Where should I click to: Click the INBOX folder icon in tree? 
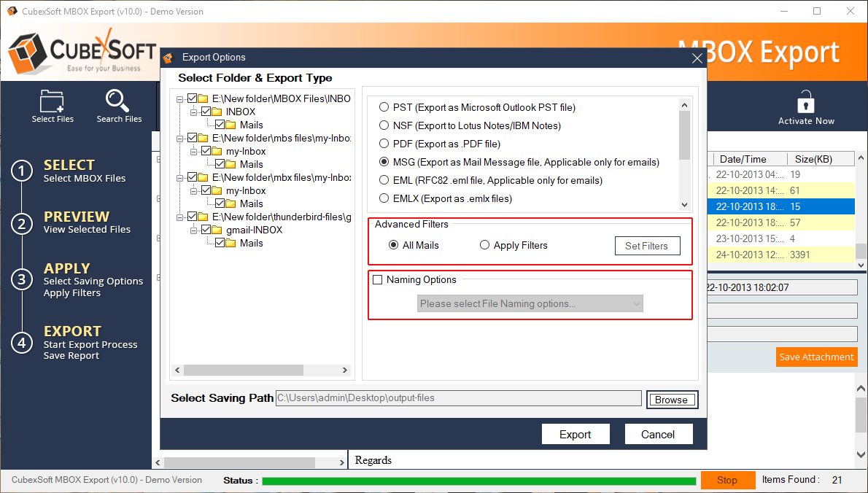click(217, 112)
